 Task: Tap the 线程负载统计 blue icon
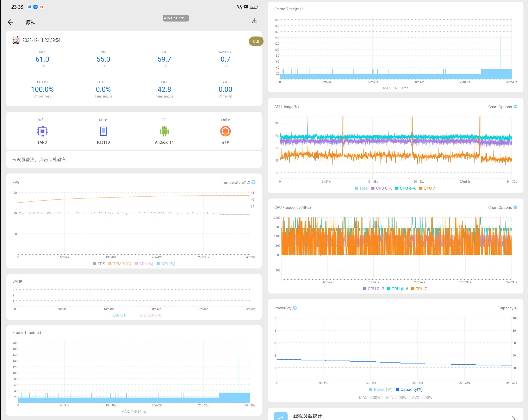[280, 416]
